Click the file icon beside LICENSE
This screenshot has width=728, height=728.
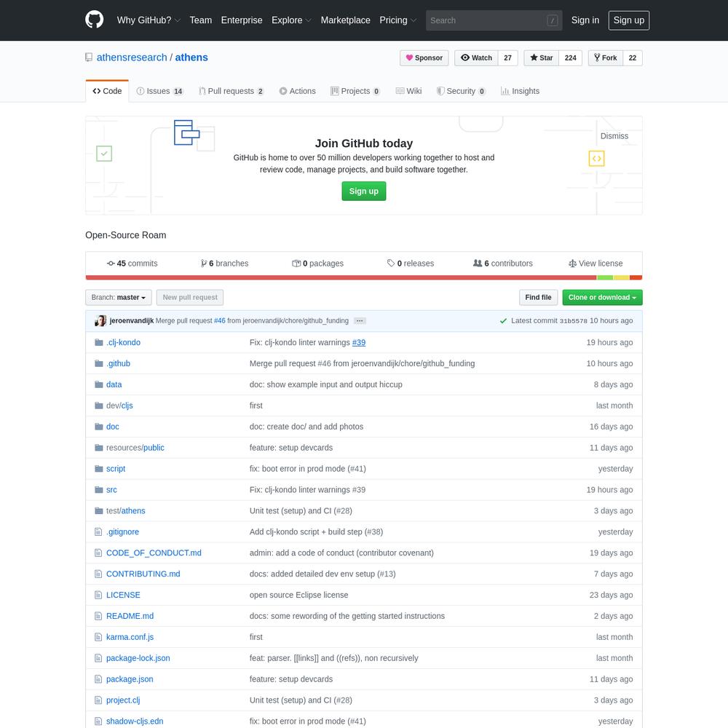[98, 595]
